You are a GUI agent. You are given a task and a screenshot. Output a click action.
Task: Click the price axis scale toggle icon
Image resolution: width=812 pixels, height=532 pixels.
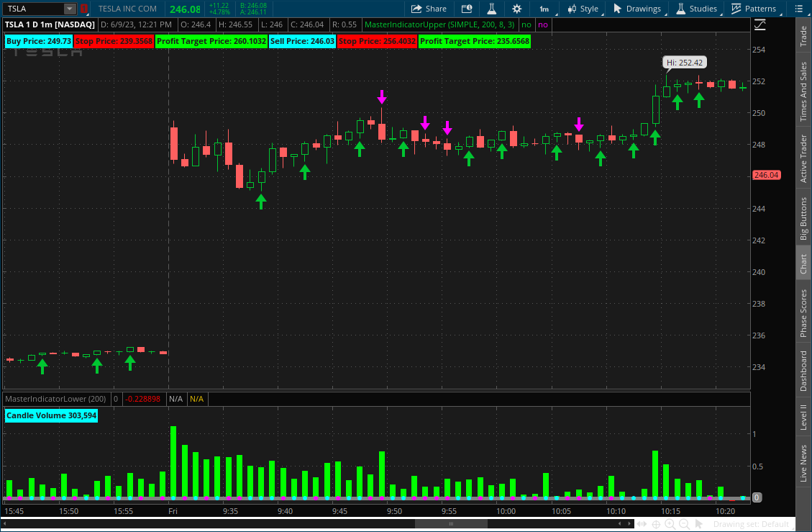click(x=759, y=24)
